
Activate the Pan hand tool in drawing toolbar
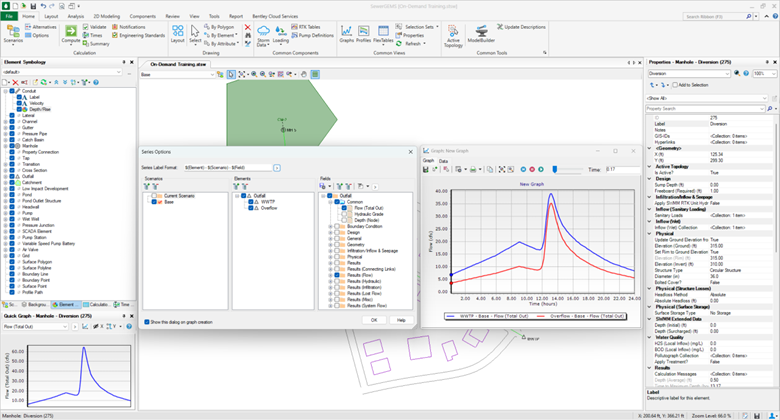click(x=304, y=74)
